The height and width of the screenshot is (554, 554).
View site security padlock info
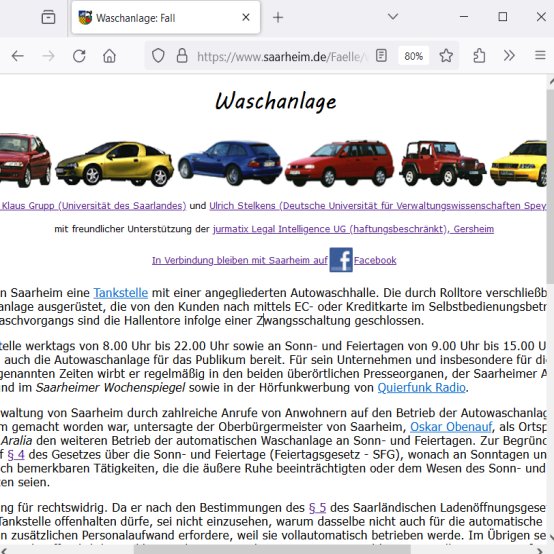pos(182,56)
